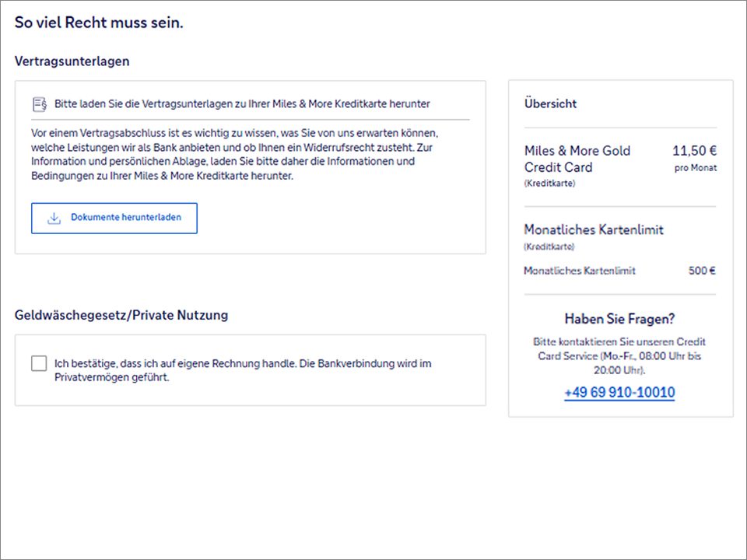Screen dimensions: 747x560
Task: Click the 'Ich bestätige' confirmation label text
Action: click(x=243, y=370)
